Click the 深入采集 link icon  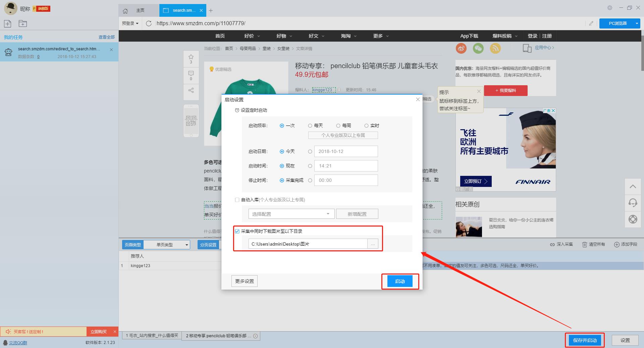[x=552, y=244]
